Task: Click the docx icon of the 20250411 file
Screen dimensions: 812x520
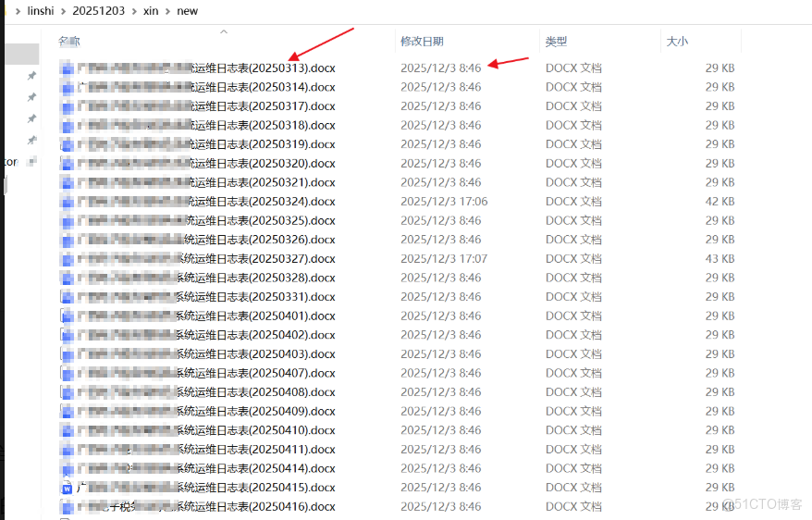Action: tap(67, 450)
